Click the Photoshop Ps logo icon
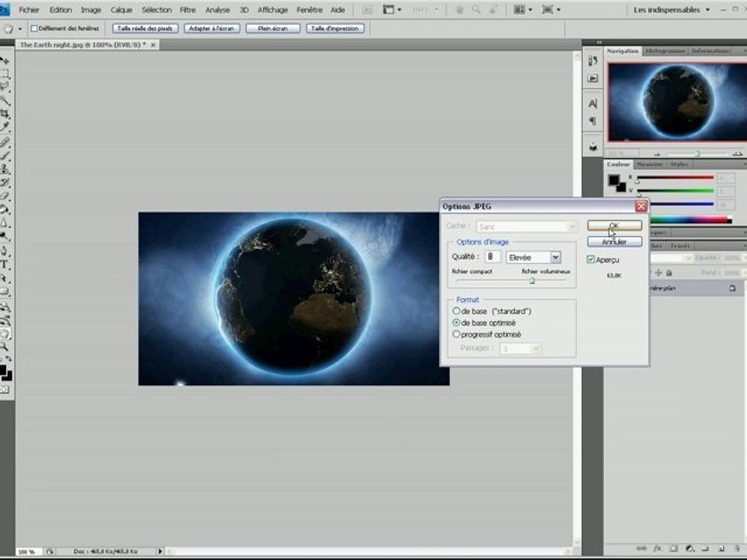This screenshot has height=560, width=747. click(5, 9)
